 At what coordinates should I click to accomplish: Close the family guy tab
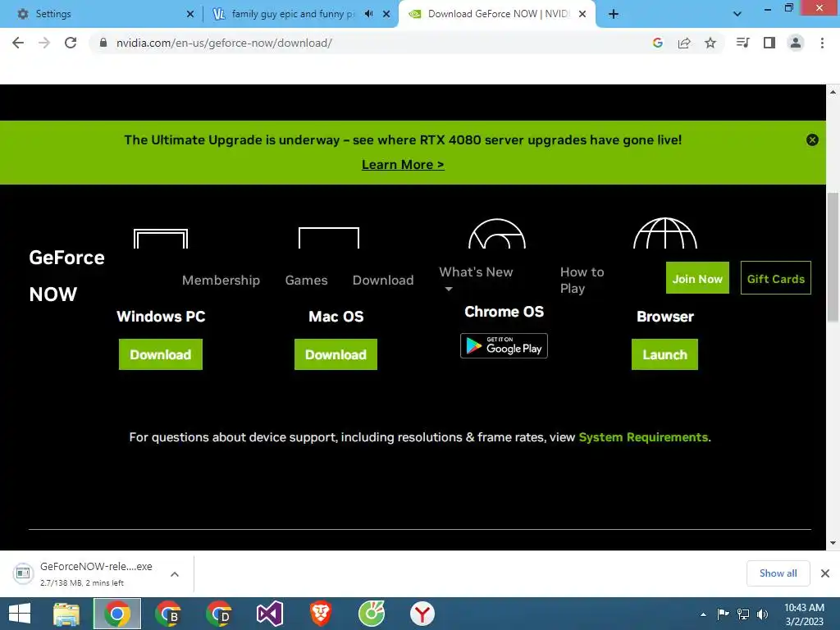[x=386, y=14]
